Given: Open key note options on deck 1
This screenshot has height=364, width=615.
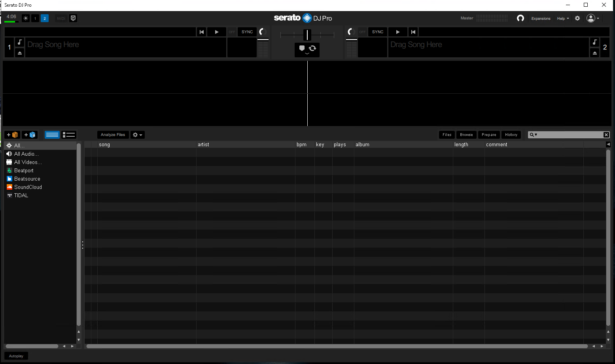Looking at the screenshot, I should pos(20,42).
